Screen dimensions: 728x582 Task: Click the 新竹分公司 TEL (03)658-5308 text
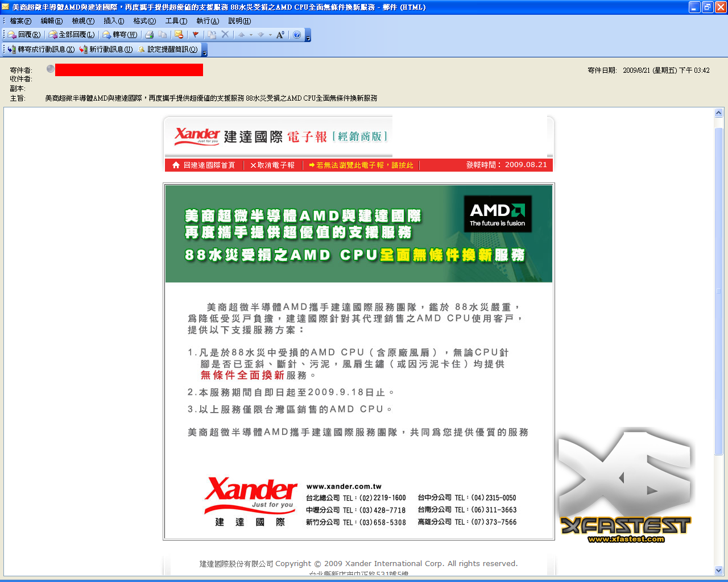tap(356, 522)
